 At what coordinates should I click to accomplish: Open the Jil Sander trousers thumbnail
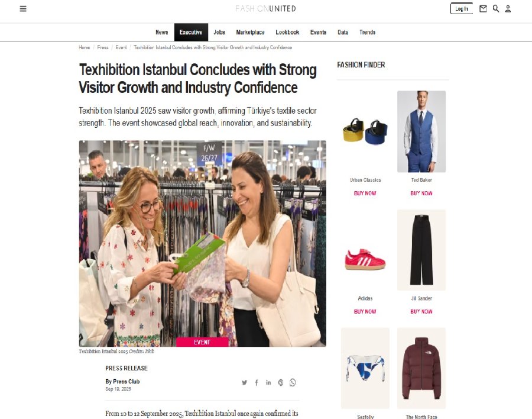click(421, 250)
